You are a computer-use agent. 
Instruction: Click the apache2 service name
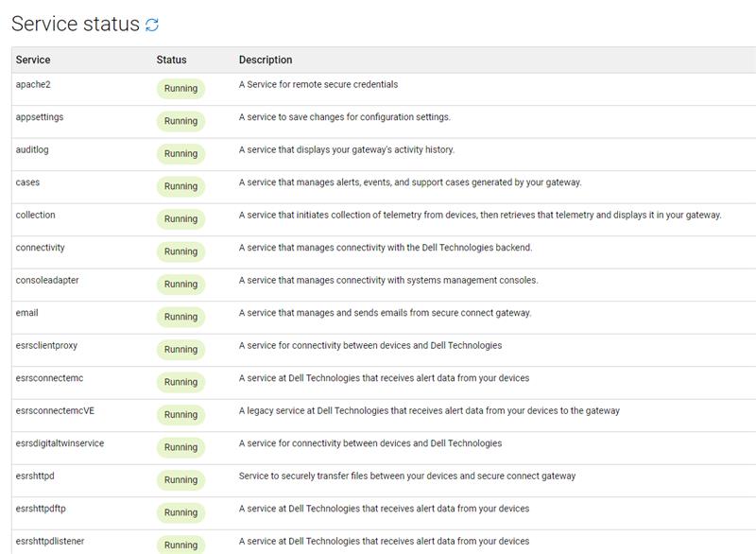click(32, 84)
